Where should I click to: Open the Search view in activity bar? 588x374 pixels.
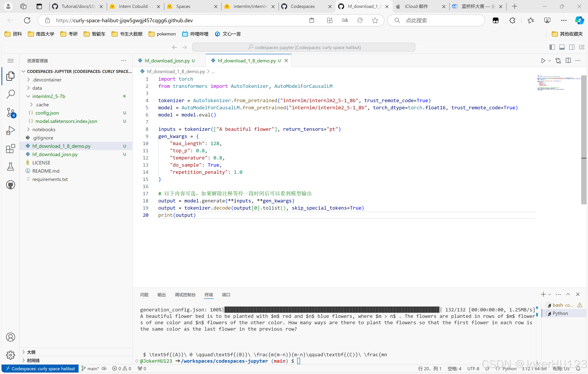click(11, 94)
